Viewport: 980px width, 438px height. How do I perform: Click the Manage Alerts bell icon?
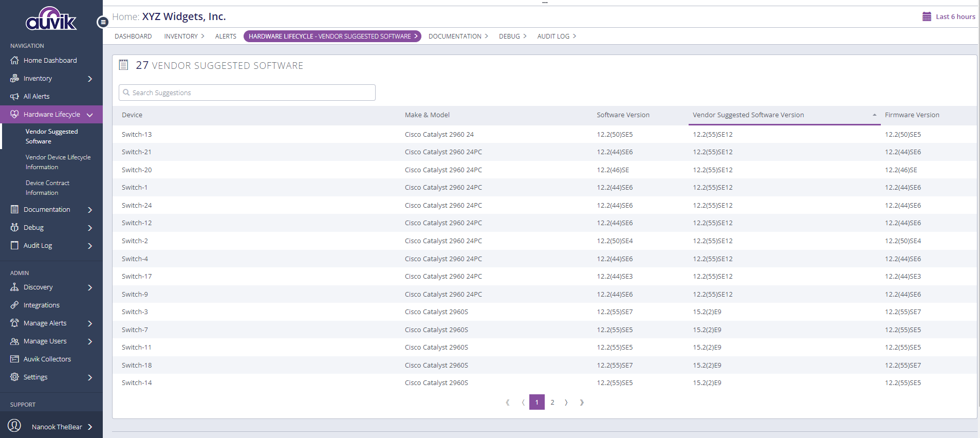(14, 323)
